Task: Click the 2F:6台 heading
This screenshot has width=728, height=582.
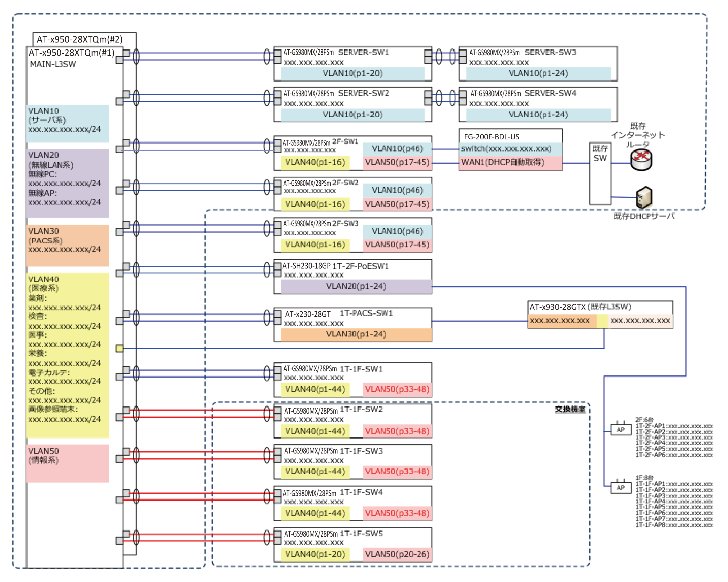Action: (x=644, y=420)
